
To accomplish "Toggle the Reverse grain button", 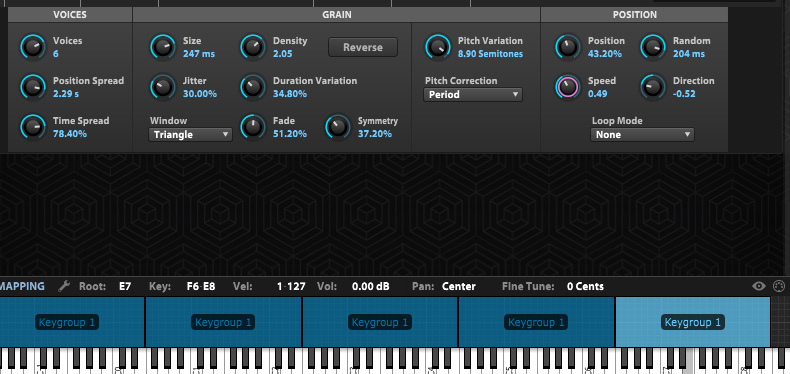I will tap(363, 47).
